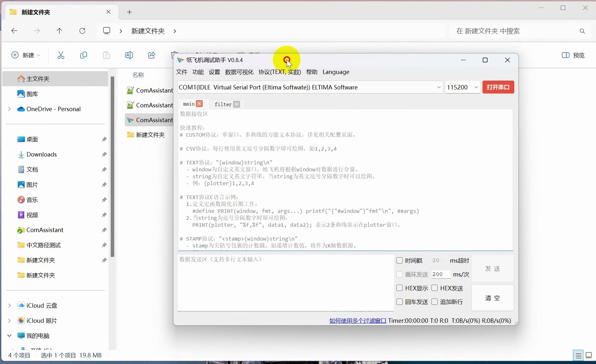Click the Rename icon in Explorer toolbar

point(129,55)
